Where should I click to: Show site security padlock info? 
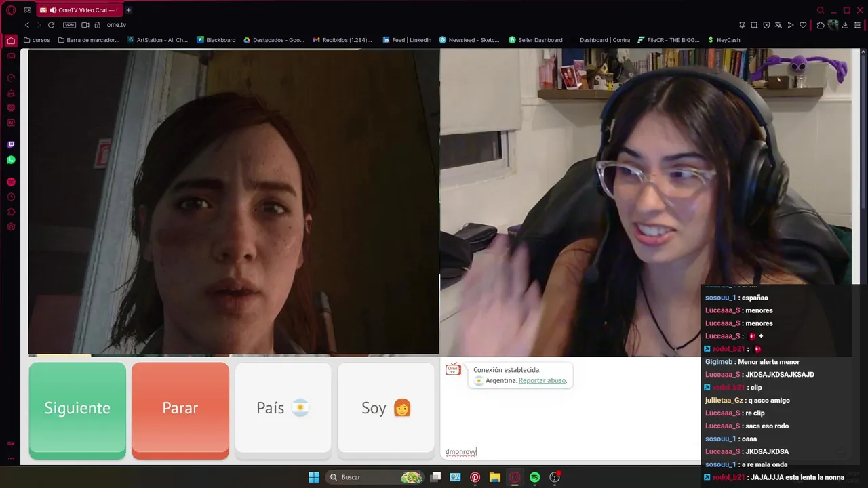click(x=98, y=25)
